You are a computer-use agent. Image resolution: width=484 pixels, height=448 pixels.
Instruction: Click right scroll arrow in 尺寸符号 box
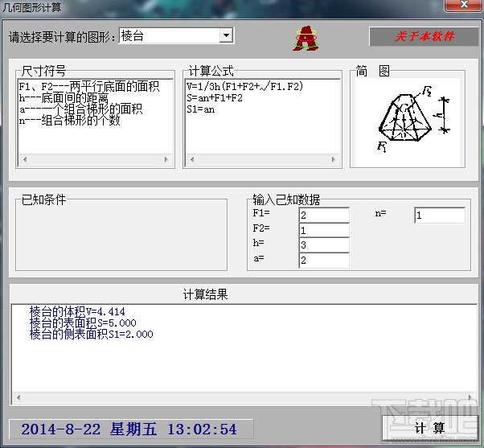click(166, 159)
